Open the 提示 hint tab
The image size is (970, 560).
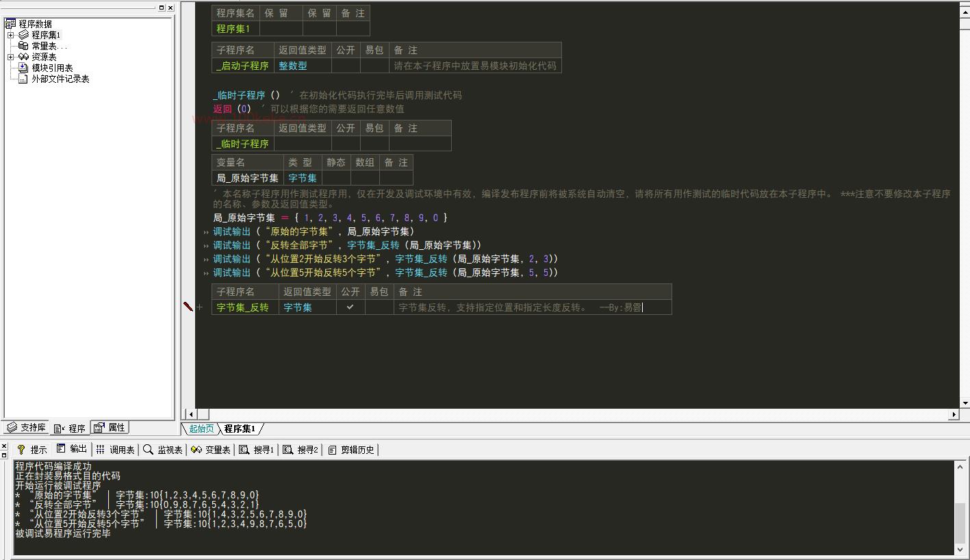(32, 450)
